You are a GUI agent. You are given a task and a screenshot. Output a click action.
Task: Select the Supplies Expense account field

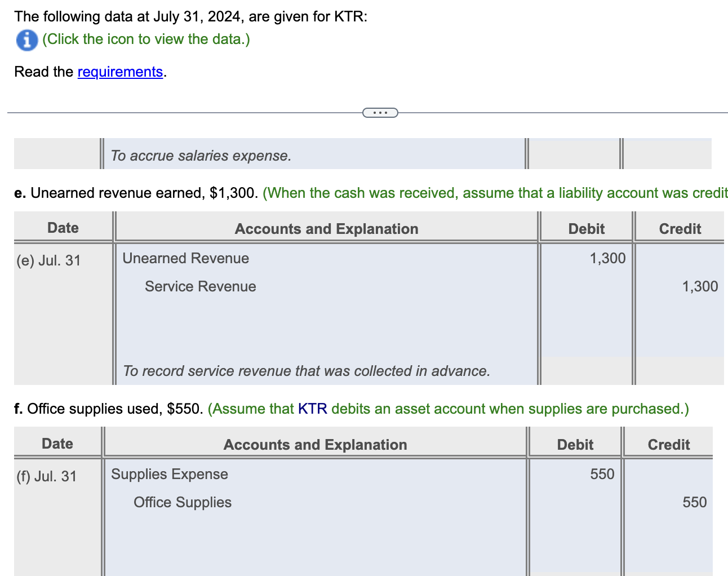tap(315, 474)
